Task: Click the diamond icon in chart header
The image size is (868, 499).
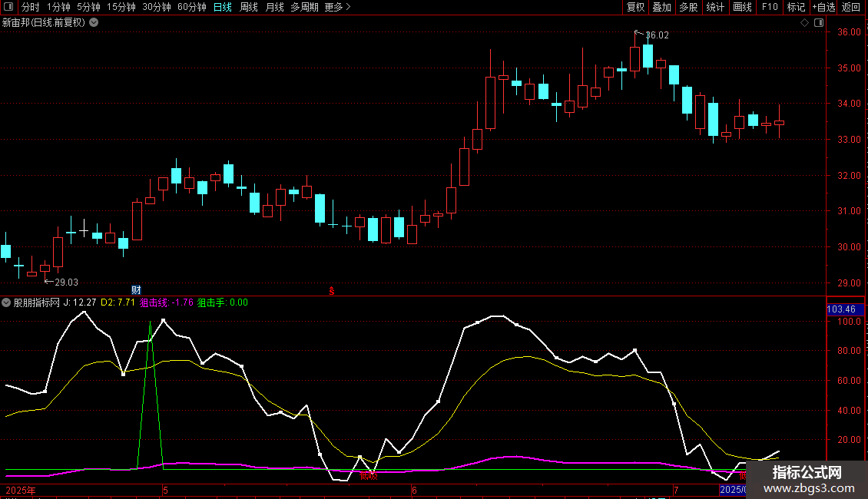Action: coord(804,23)
